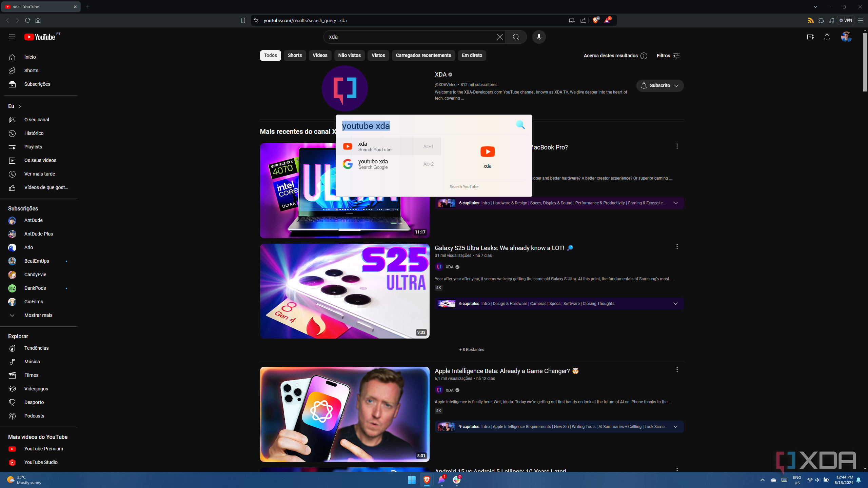Screen dimensions: 868x488
Task: Open YouTube notifications bell
Action: [827, 37]
